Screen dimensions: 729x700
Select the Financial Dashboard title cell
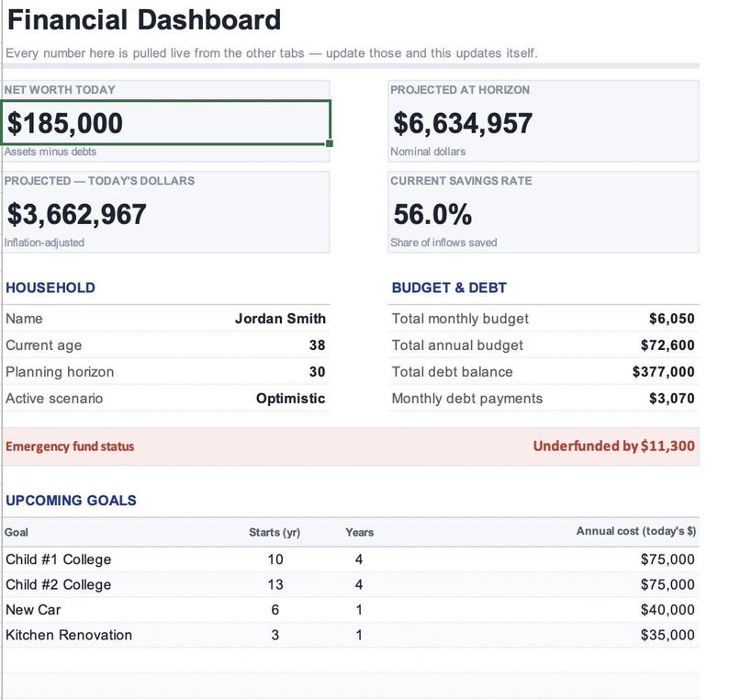coord(144,20)
